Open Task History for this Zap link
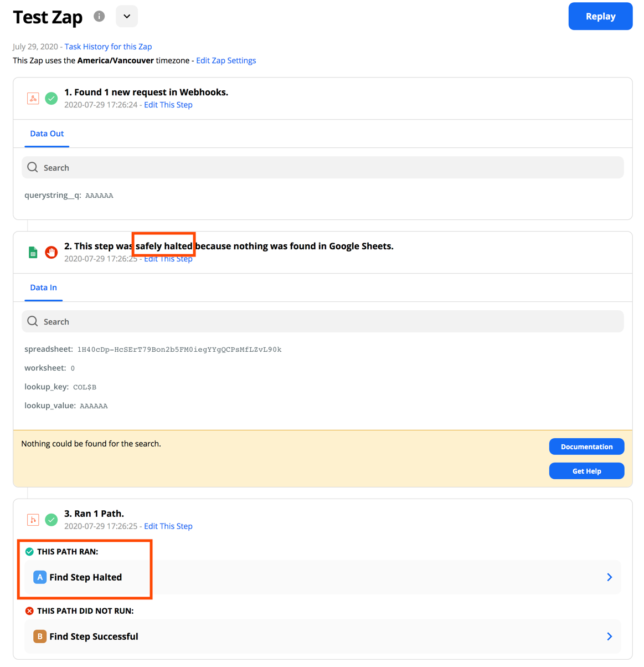644x667 pixels. (x=109, y=47)
